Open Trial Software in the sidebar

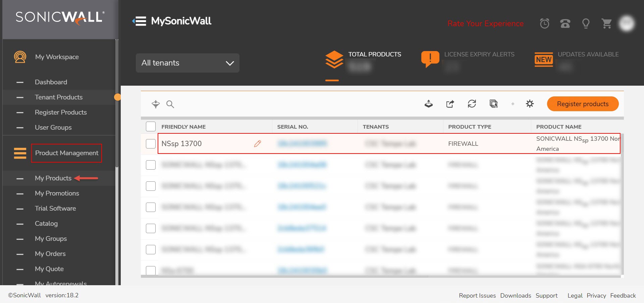(x=55, y=208)
